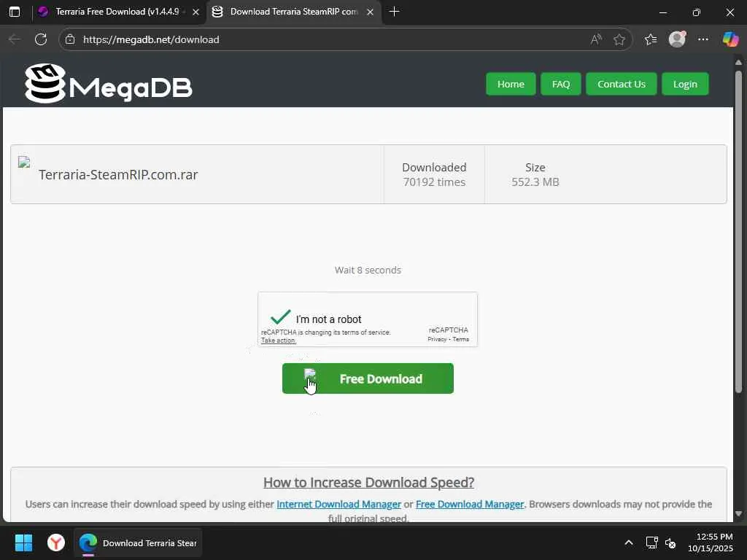Click the broken image on Free Download
The image size is (747, 560).
[309, 374]
